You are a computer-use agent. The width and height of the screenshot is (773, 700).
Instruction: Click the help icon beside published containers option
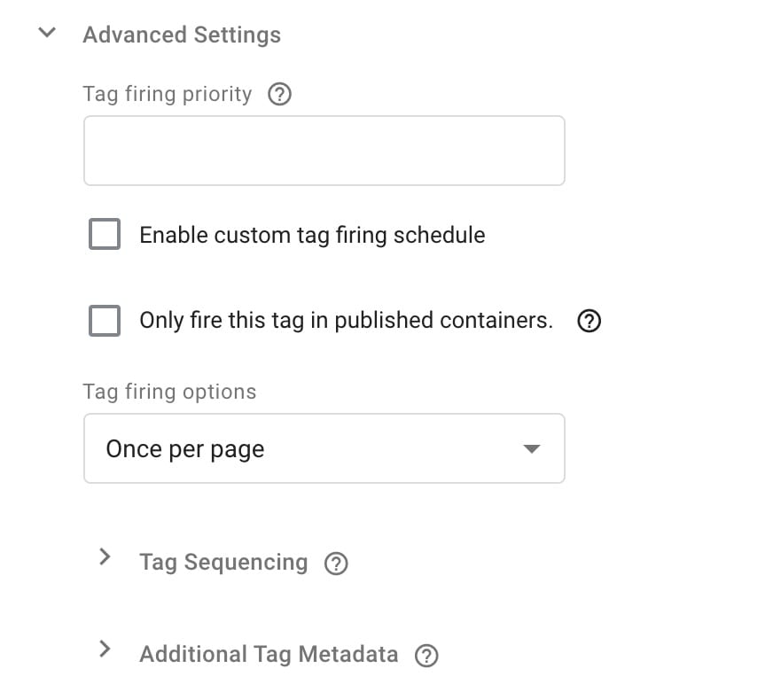tap(589, 321)
